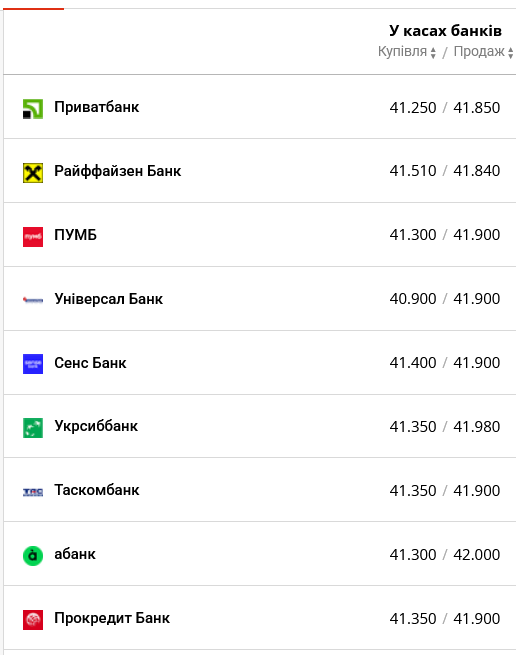Open the ПУМБ bank name link
This screenshot has width=516, height=655.
pyautogui.click(x=75, y=235)
